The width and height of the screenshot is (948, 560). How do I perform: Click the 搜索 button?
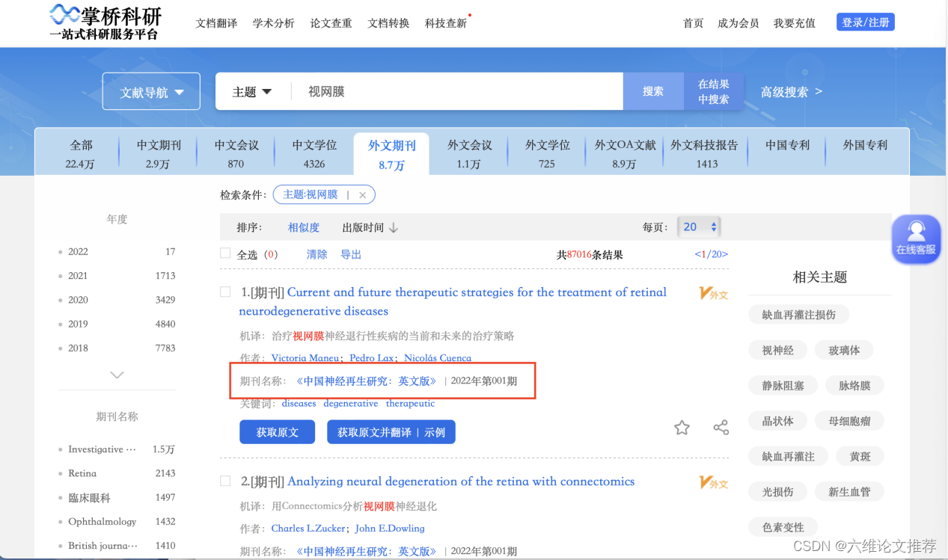(x=653, y=91)
